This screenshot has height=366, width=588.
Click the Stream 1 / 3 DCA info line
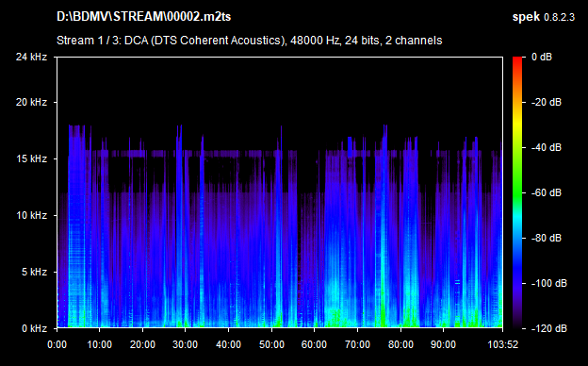tap(250, 41)
